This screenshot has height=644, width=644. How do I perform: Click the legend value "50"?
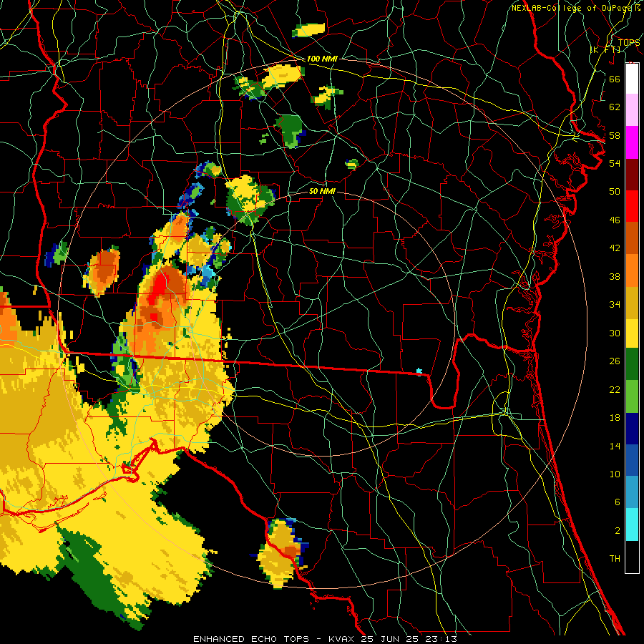[x=615, y=192]
